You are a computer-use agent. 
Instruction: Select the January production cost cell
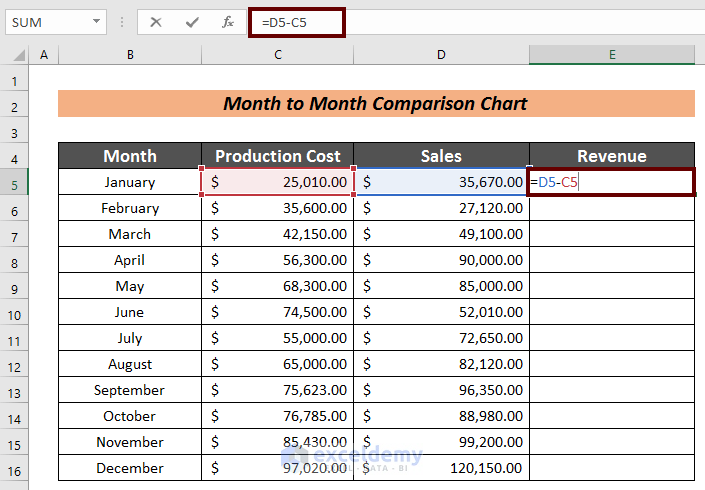pyautogui.click(x=277, y=182)
